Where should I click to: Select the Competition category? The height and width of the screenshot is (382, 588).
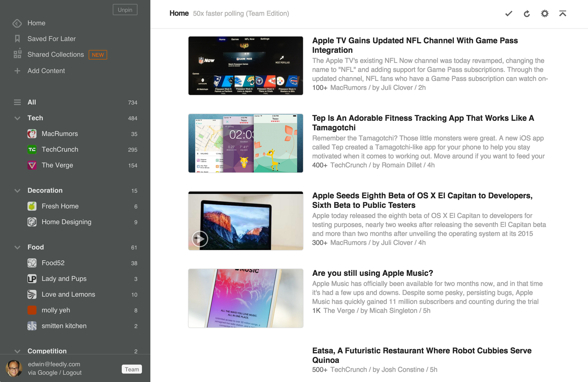[x=47, y=350]
